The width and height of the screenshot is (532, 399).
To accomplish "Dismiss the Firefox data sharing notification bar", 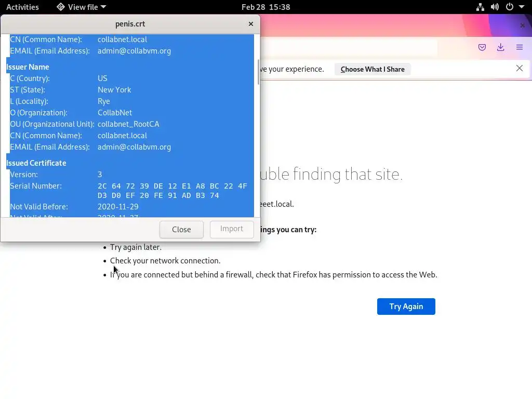I will click(519, 69).
